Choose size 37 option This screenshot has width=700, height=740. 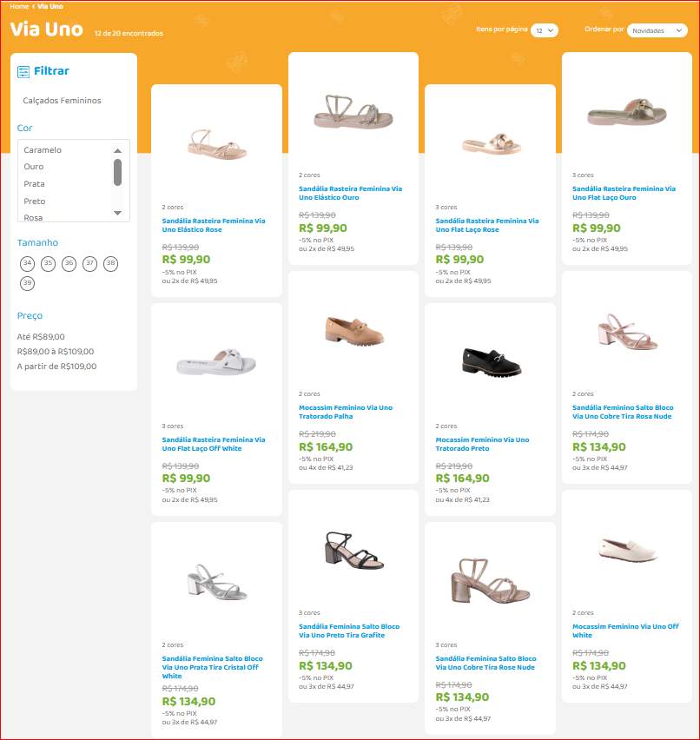(x=89, y=263)
